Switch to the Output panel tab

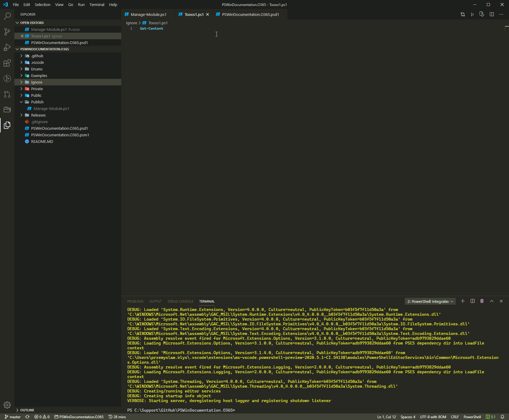pos(155,301)
